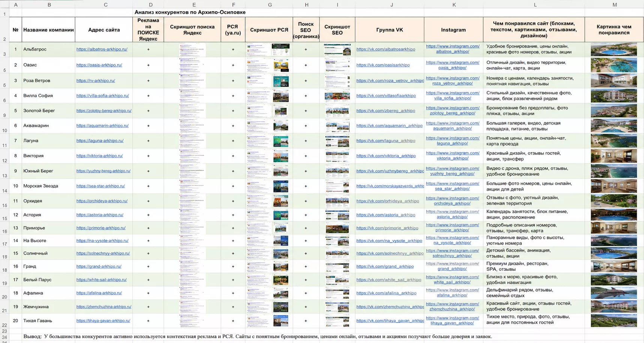Select column J header
The height and width of the screenshot is (343, 644).
391,4
